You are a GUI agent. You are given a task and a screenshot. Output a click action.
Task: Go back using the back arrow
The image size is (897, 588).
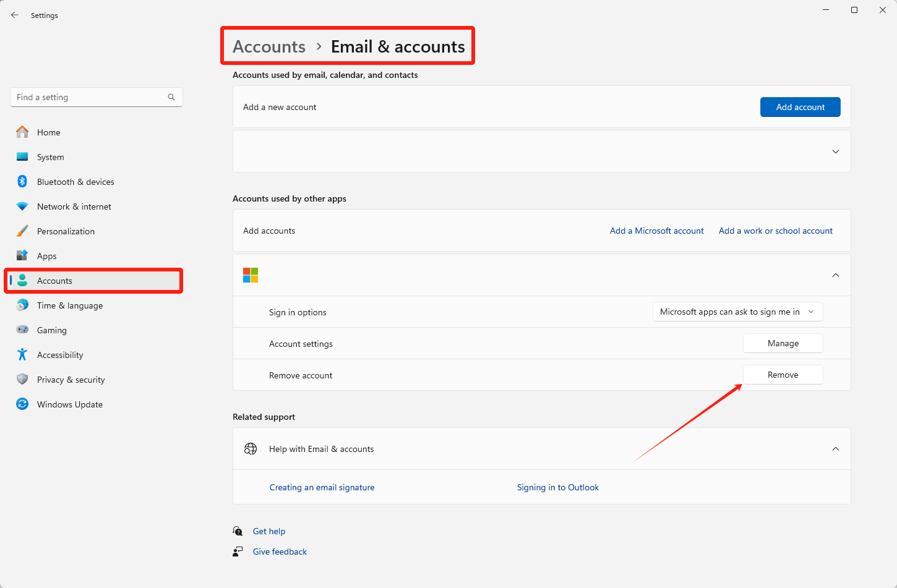(x=15, y=15)
